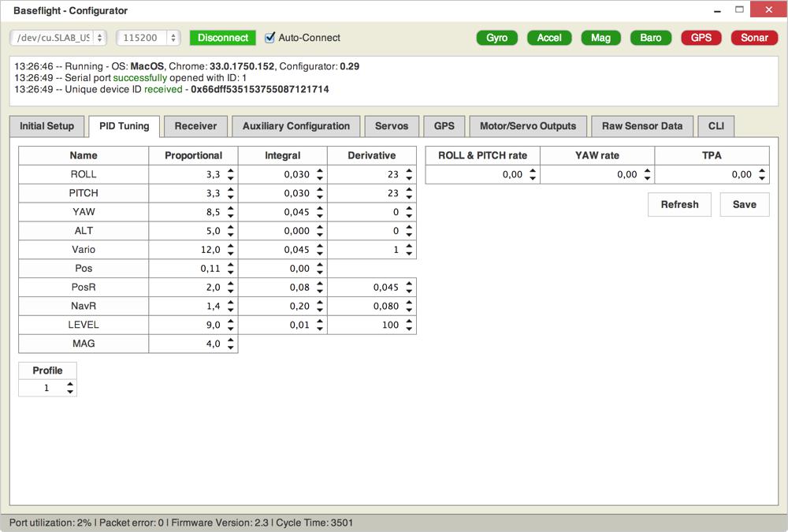Click the PosR Derivative stepper arrows
Viewport: 788px width, 532px height.
click(409, 287)
